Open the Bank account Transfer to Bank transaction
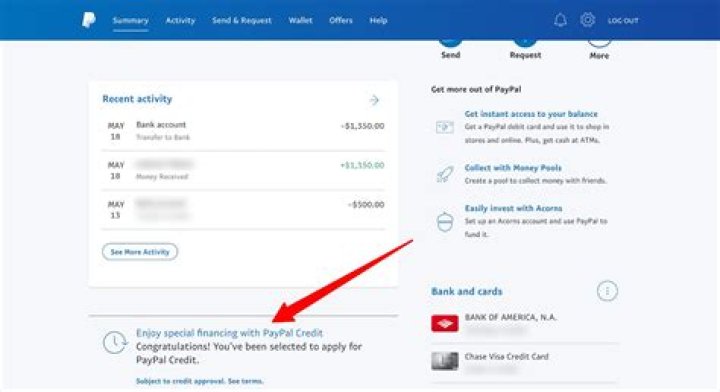This screenshot has height=392, width=720. [x=243, y=131]
